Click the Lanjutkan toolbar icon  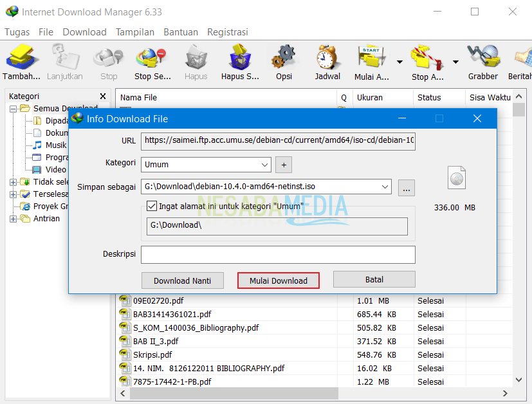pos(65,57)
